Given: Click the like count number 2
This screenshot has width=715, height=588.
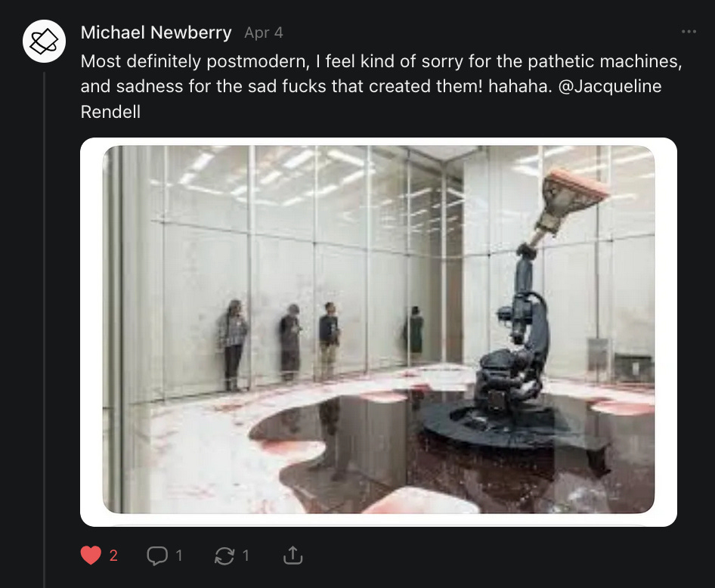Looking at the screenshot, I should [x=113, y=556].
